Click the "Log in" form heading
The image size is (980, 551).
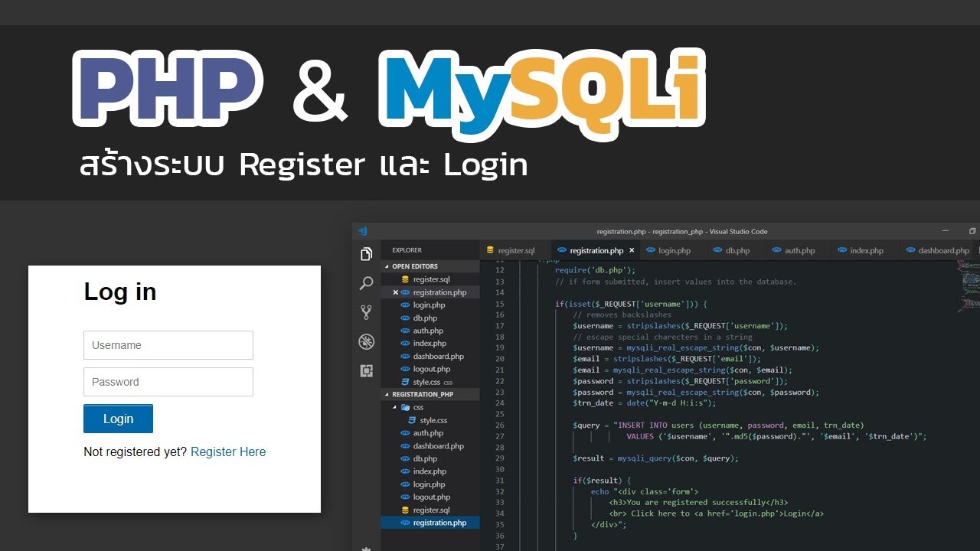[120, 292]
